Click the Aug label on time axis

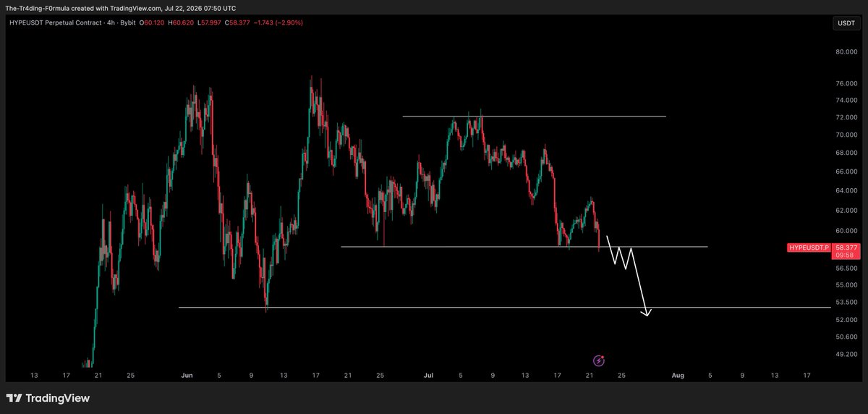tap(677, 376)
